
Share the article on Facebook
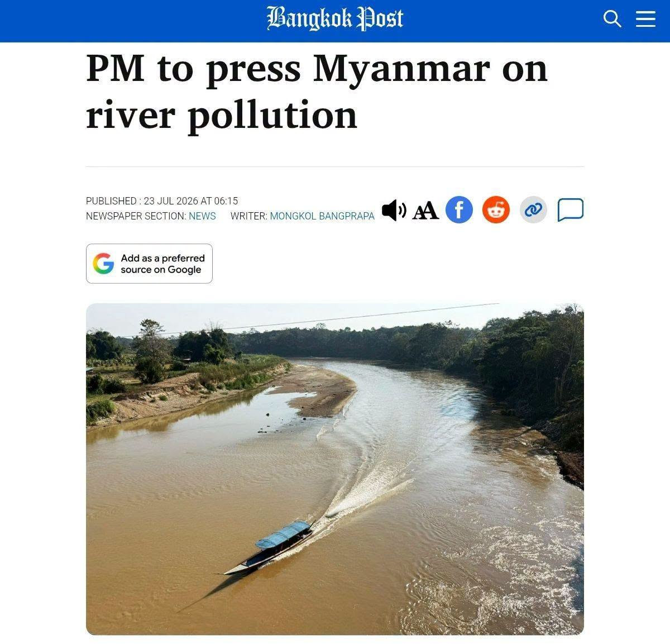coord(459,210)
